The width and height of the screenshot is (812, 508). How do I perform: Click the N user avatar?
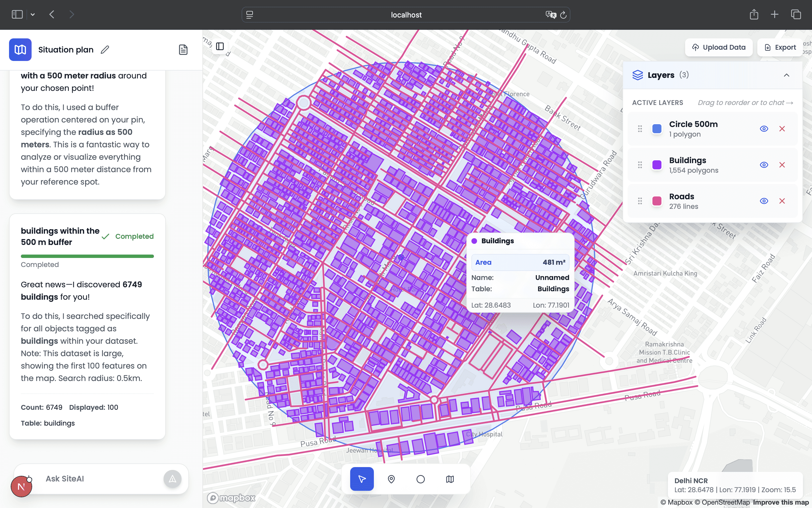point(21,487)
